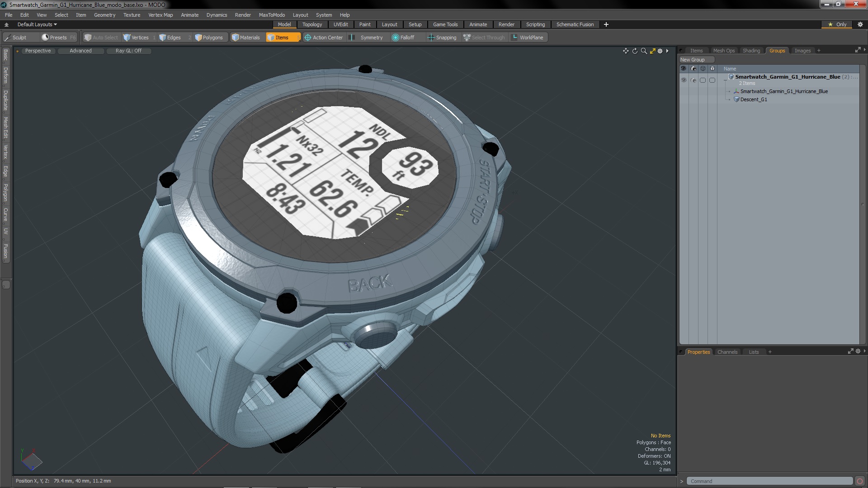The image size is (868, 488).
Task: Expand the Groups panel options arrow
Action: 864,50
